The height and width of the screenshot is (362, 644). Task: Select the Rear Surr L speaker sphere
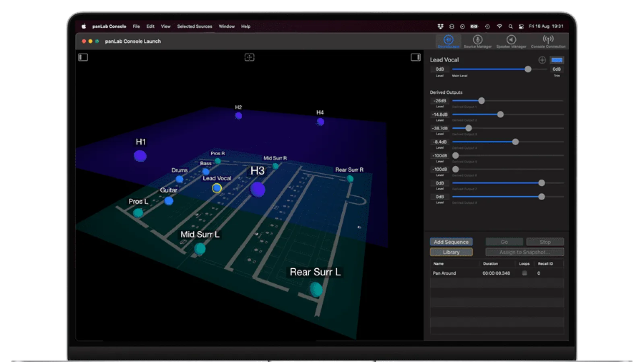(316, 289)
